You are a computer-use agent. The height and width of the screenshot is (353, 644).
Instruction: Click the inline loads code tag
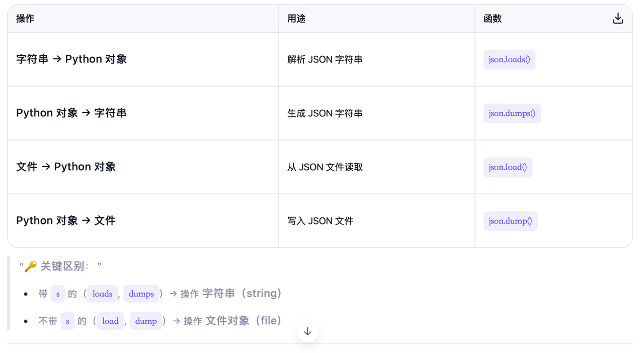[103, 294]
